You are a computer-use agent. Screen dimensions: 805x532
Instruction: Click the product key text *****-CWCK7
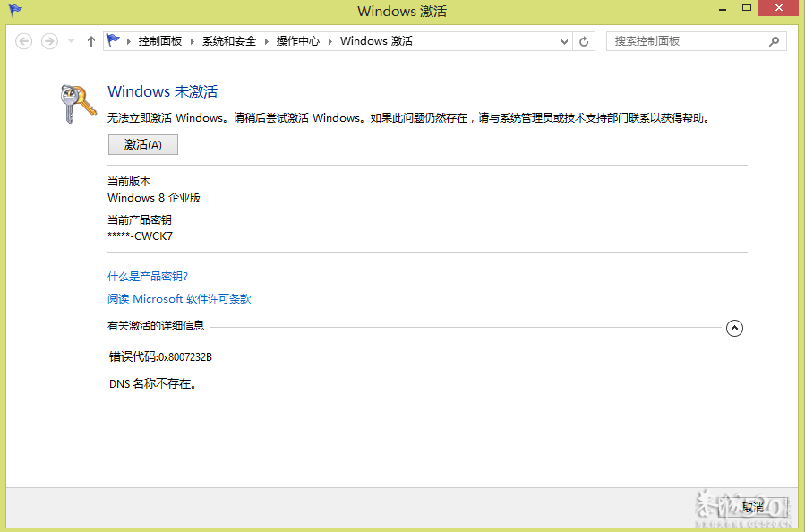coord(141,236)
